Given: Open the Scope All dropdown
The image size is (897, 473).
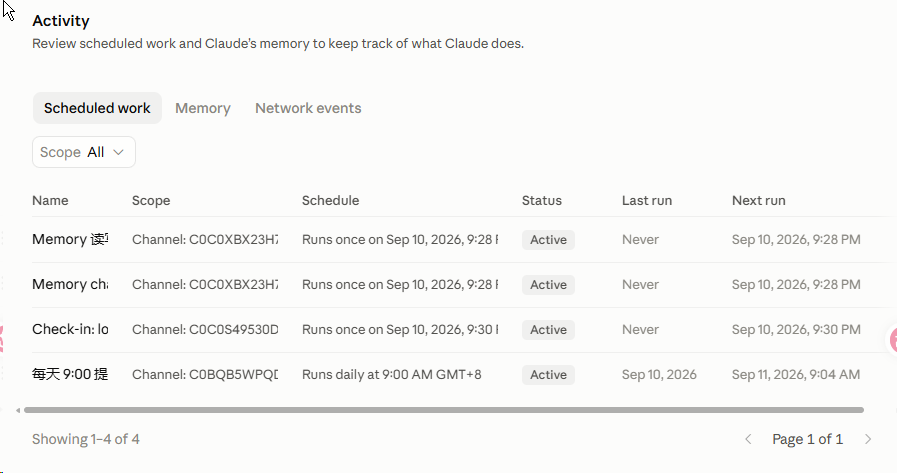Looking at the screenshot, I should point(84,152).
